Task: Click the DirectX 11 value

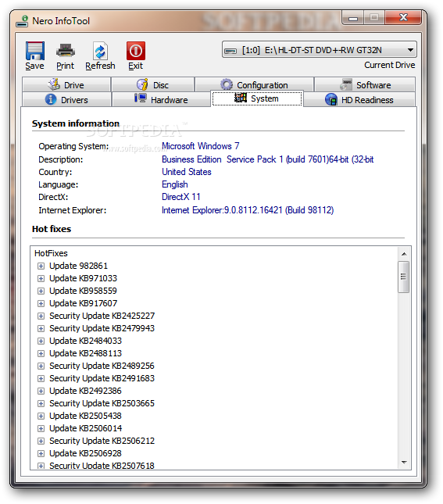Action: click(181, 197)
